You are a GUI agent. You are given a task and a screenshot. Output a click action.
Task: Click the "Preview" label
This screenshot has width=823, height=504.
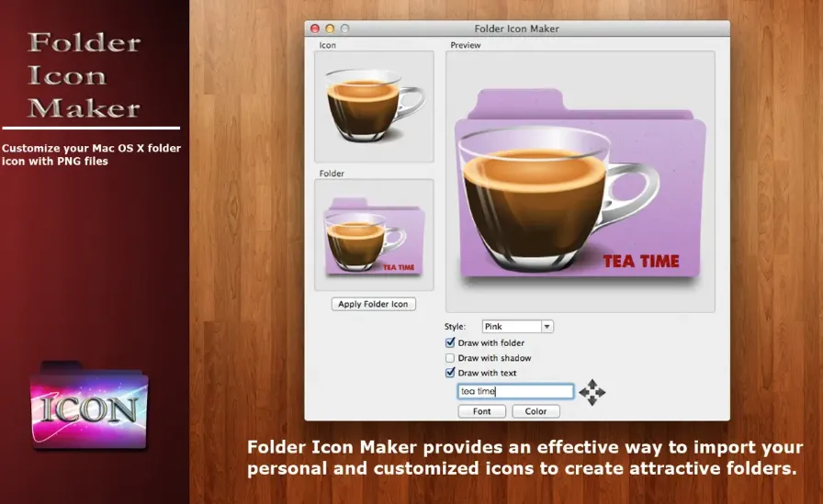[465, 45]
